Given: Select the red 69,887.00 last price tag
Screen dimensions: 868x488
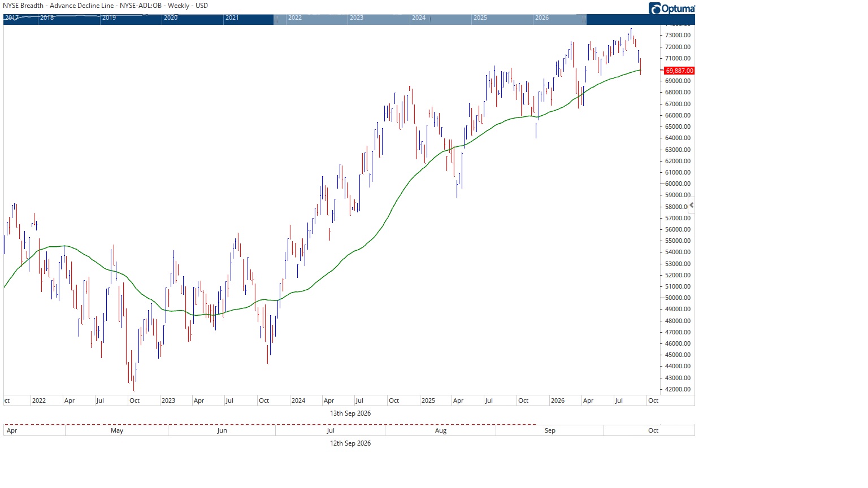Looking at the screenshot, I should [x=679, y=71].
